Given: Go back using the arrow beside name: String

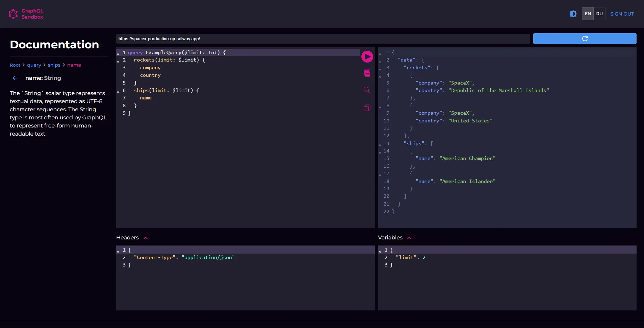Looking at the screenshot, I should 15,78.
